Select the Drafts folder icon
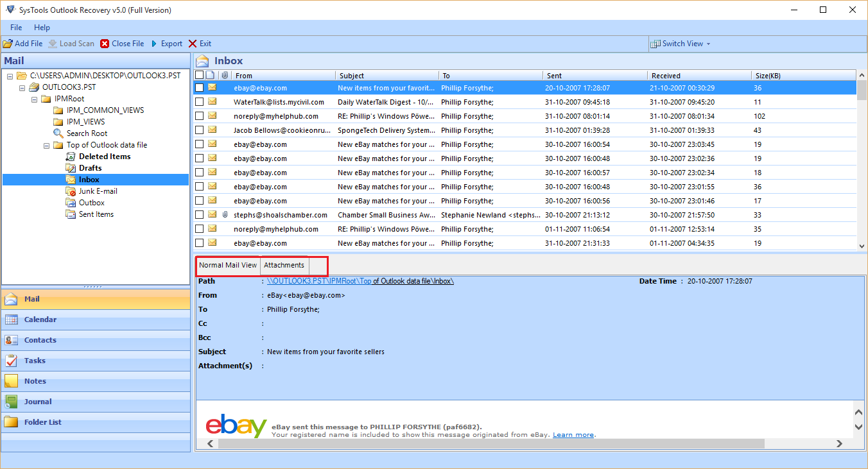Viewport: 868px width, 469px height. click(71, 168)
